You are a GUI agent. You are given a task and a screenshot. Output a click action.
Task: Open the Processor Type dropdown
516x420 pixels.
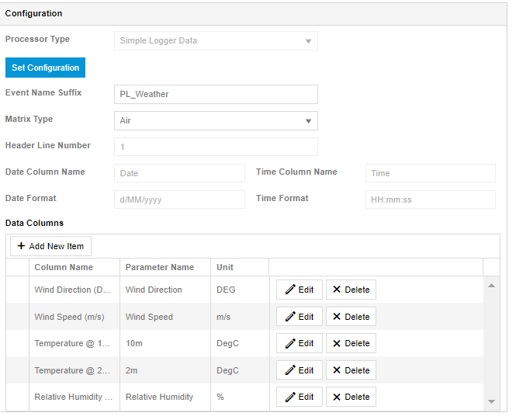216,41
